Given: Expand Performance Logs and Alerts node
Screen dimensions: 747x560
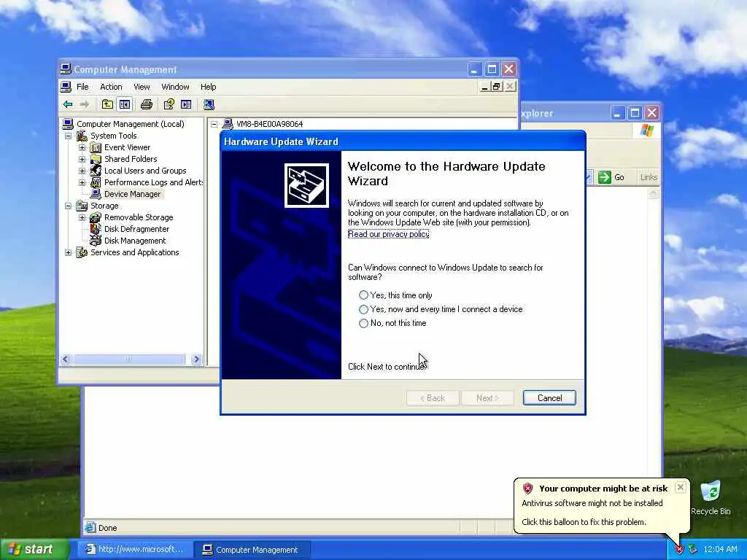Looking at the screenshot, I should (82, 182).
